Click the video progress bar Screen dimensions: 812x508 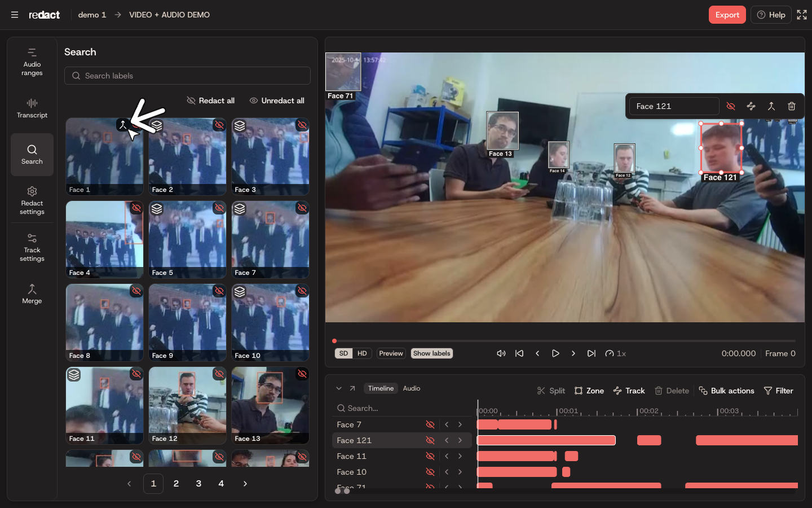(564, 341)
